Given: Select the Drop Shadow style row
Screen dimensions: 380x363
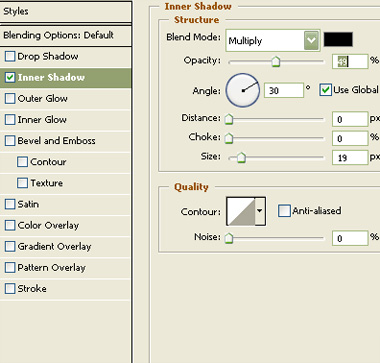Looking at the screenshot, I should (66, 57).
